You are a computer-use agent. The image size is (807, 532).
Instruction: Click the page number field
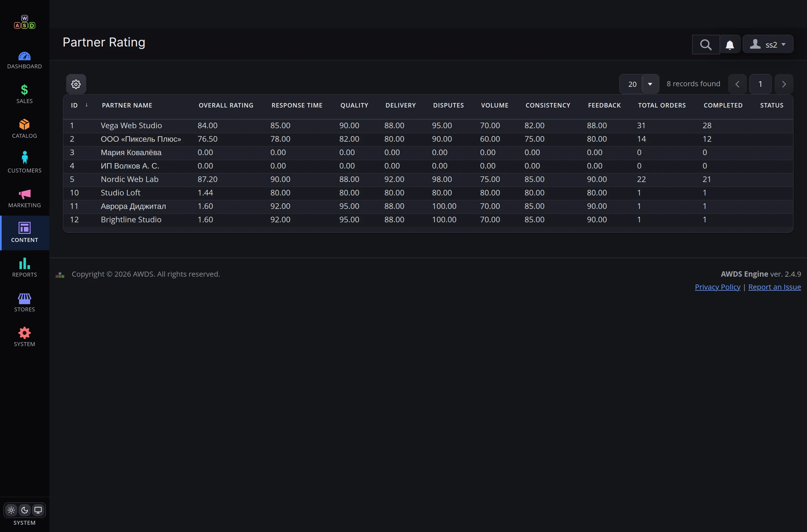click(760, 84)
